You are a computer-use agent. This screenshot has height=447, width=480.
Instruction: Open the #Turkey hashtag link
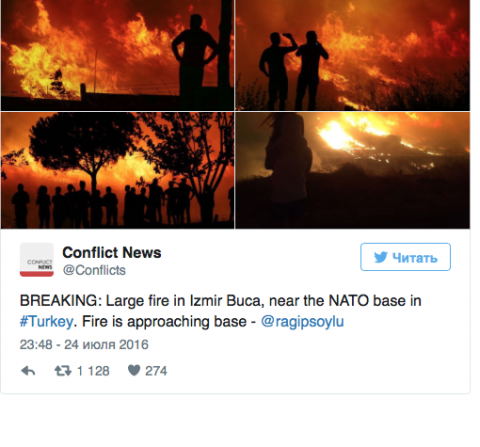click(x=46, y=322)
